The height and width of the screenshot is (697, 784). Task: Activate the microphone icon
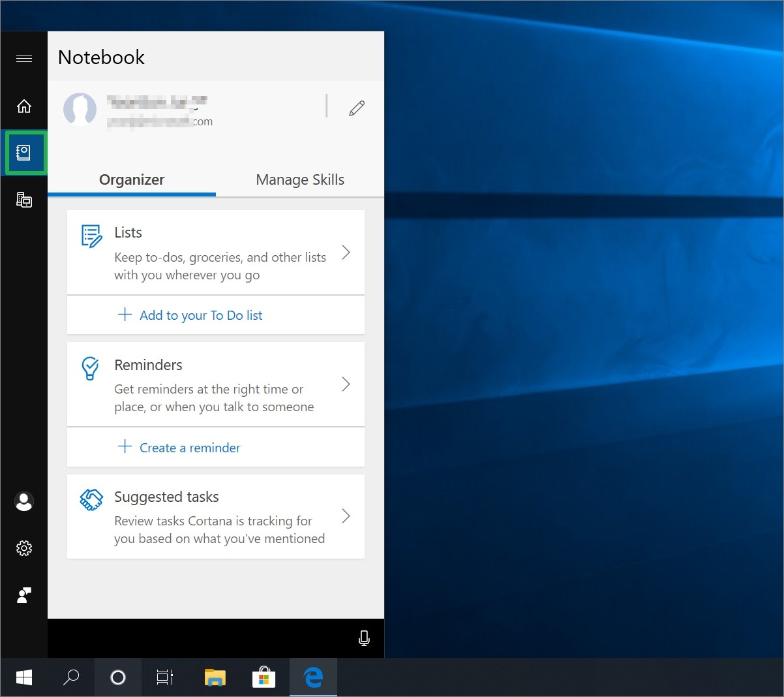(364, 638)
